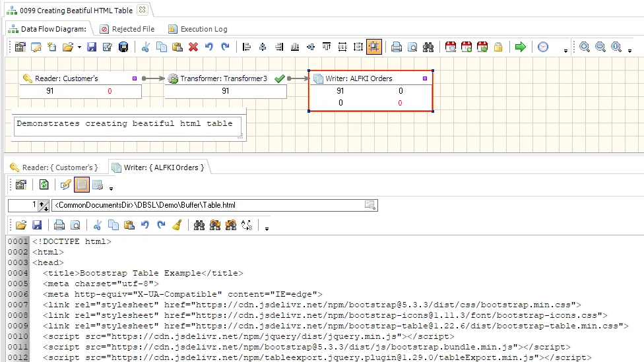Zoom in on the diagram

585,47
